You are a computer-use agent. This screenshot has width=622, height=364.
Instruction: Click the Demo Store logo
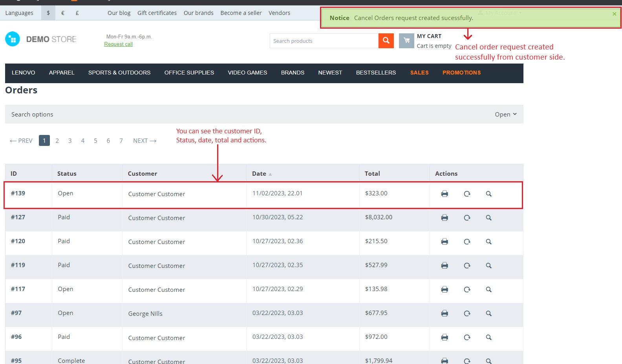41,39
